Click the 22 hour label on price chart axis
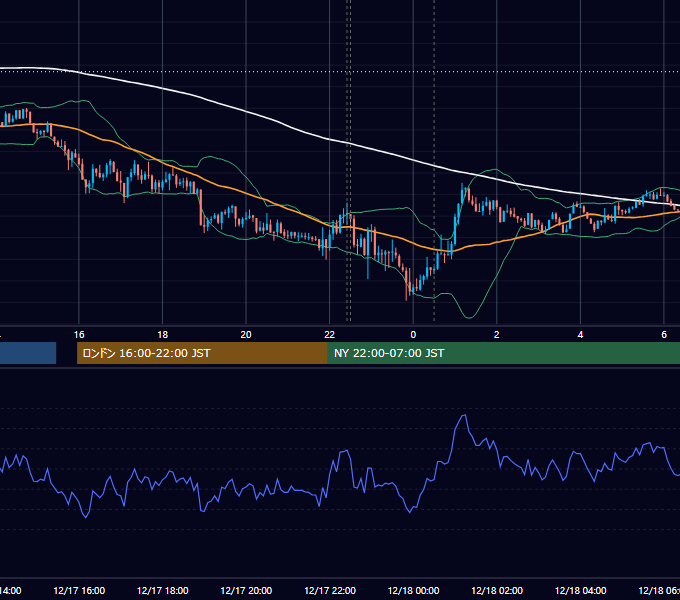The image size is (680, 600). (330, 335)
